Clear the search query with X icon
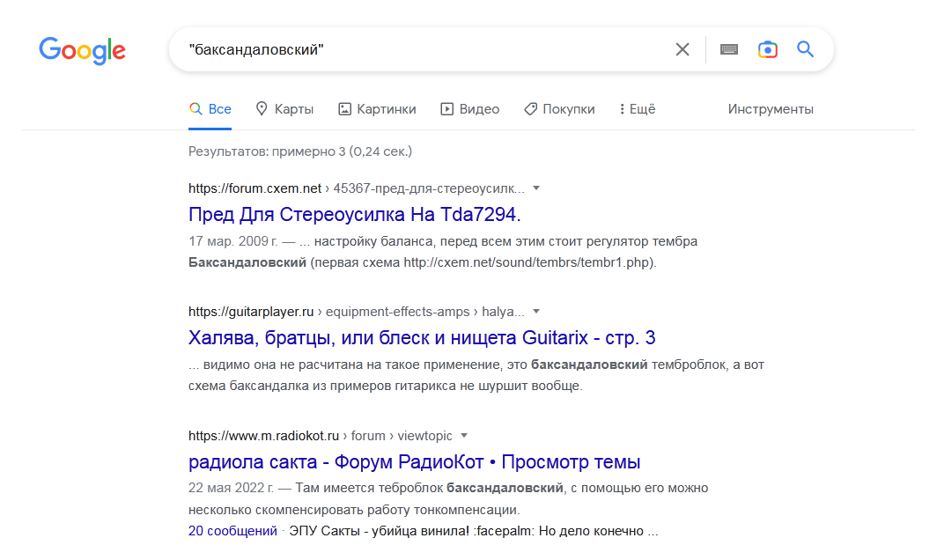 pos(682,49)
